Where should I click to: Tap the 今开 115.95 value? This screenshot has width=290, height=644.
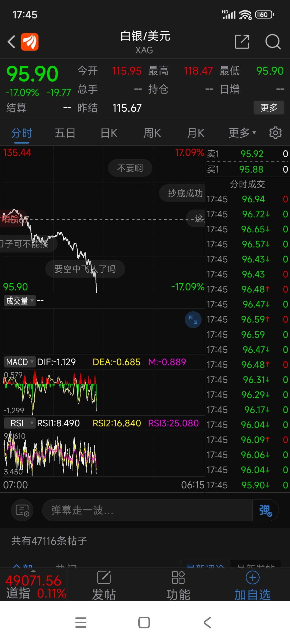click(127, 71)
